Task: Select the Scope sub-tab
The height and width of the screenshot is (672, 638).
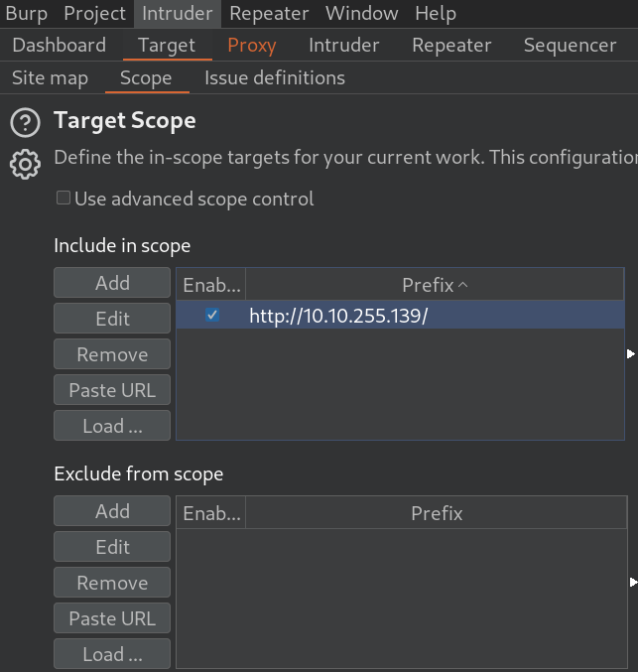Action: pos(146,78)
